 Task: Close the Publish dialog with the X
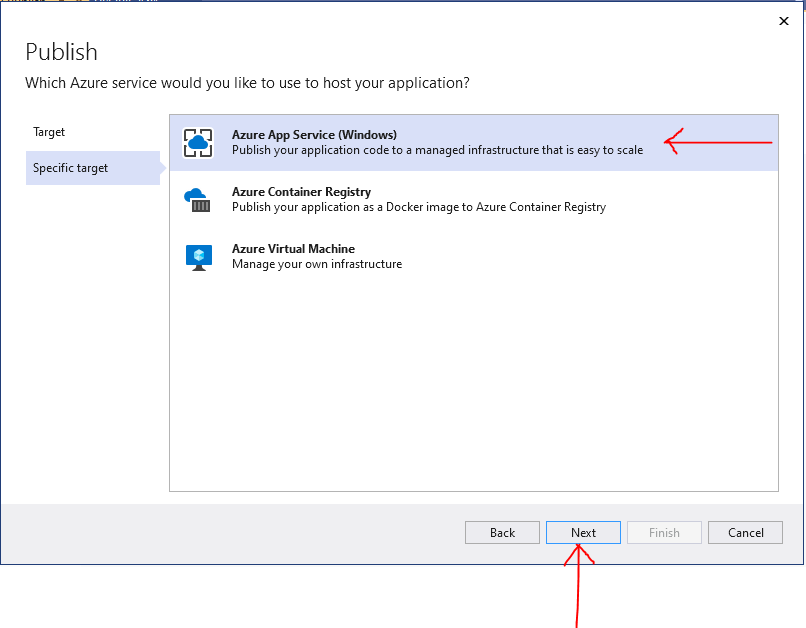(783, 21)
